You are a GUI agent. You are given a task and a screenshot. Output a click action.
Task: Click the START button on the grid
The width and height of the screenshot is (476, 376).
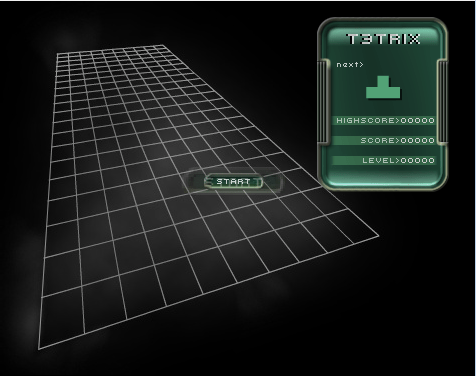pyautogui.click(x=233, y=182)
